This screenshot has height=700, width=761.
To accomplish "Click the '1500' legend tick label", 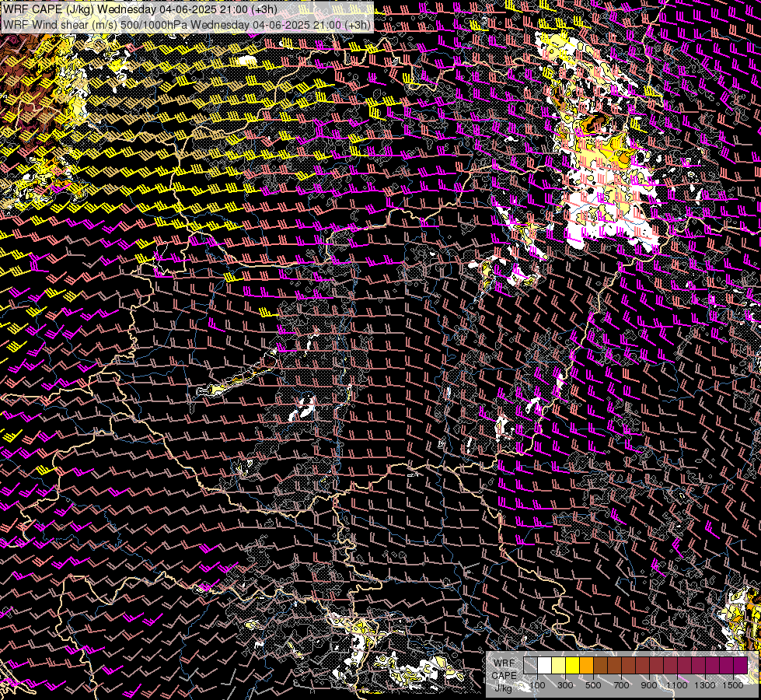I will [x=733, y=685].
